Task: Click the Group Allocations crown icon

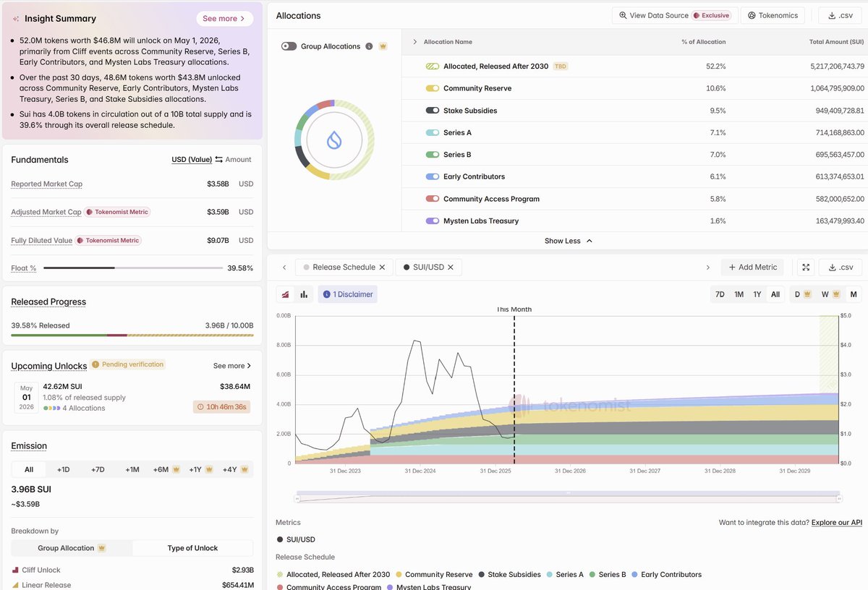Action: tap(383, 46)
